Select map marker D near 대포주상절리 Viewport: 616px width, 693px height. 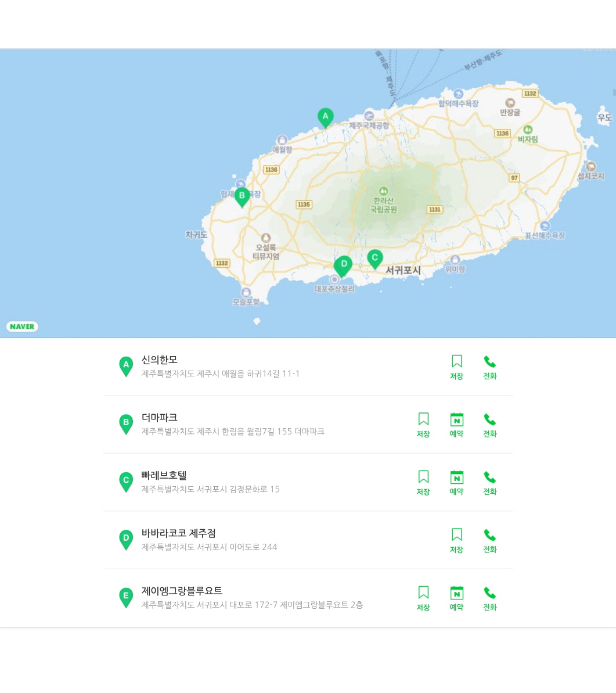click(x=343, y=265)
